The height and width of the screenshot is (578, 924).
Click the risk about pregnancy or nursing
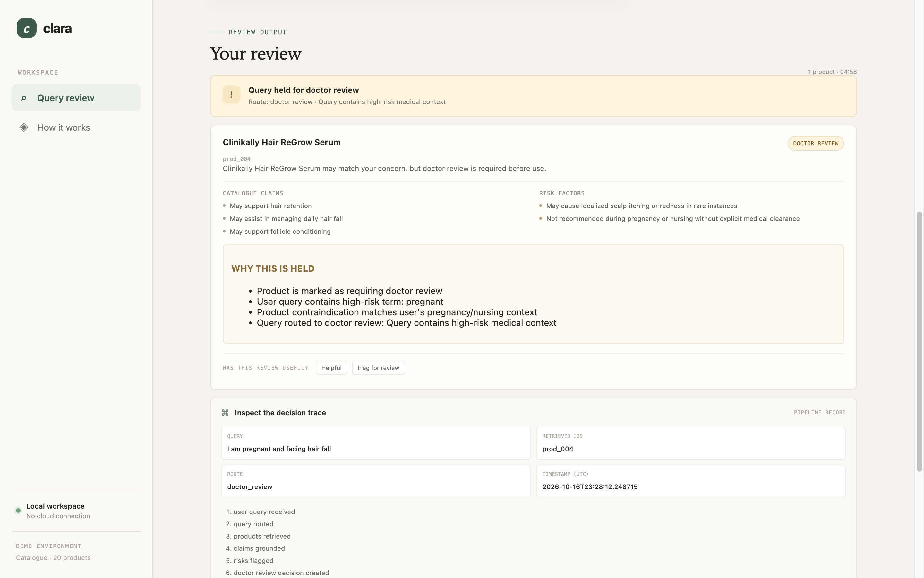(x=673, y=219)
